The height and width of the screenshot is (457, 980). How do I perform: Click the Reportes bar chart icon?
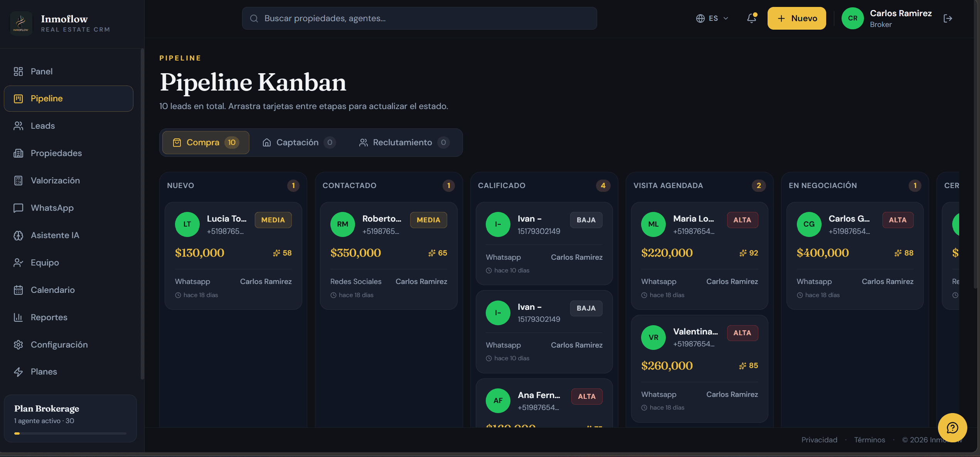18,317
